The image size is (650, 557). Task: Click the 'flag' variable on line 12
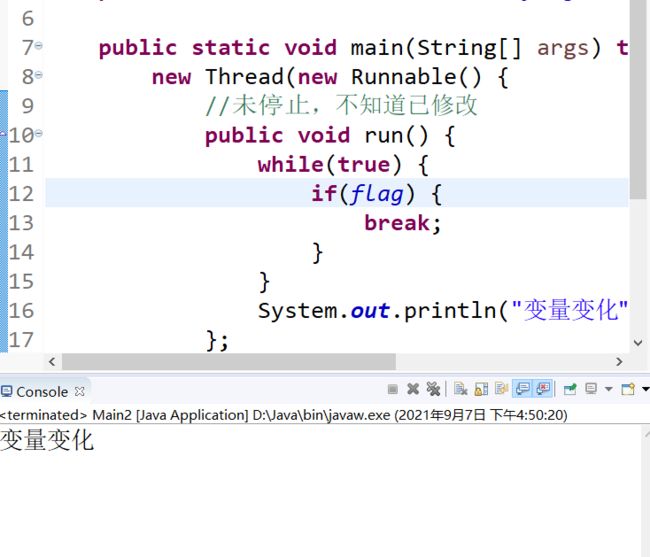[x=377, y=194]
